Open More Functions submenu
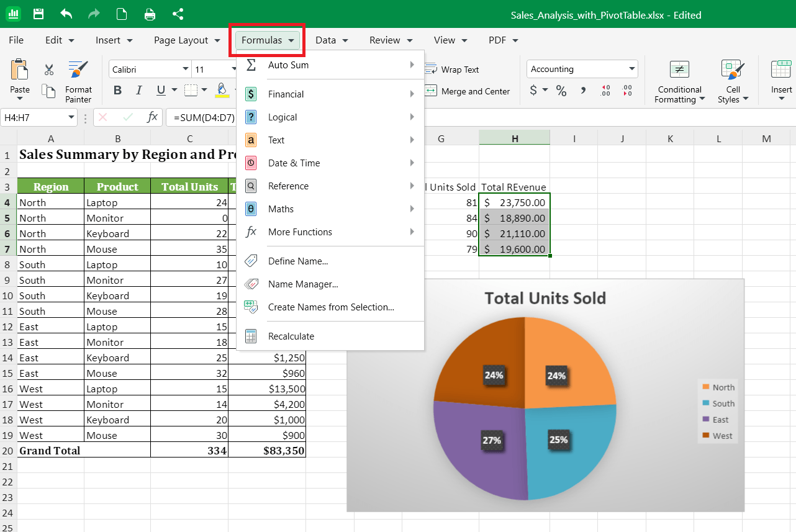This screenshot has height=532, width=796. click(x=330, y=232)
